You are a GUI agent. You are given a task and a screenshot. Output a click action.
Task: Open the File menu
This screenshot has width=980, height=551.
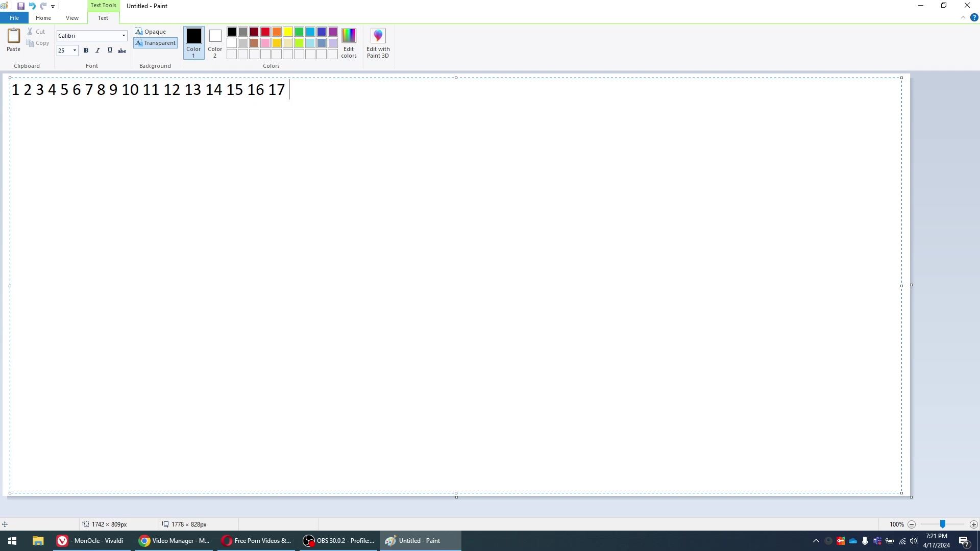pyautogui.click(x=14, y=18)
